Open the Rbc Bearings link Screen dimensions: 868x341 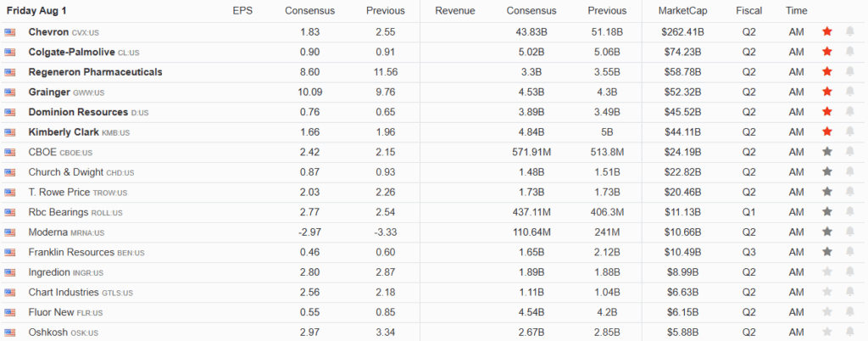58,212
